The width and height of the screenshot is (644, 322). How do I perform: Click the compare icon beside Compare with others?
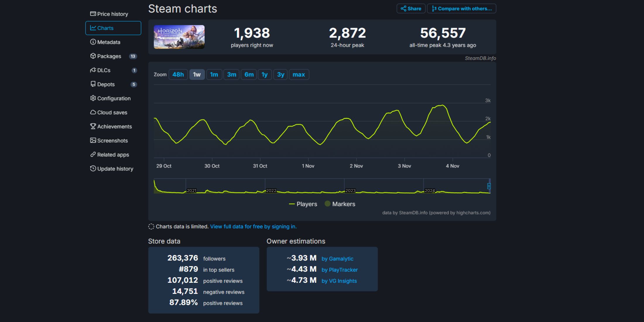(x=434, y=8)
